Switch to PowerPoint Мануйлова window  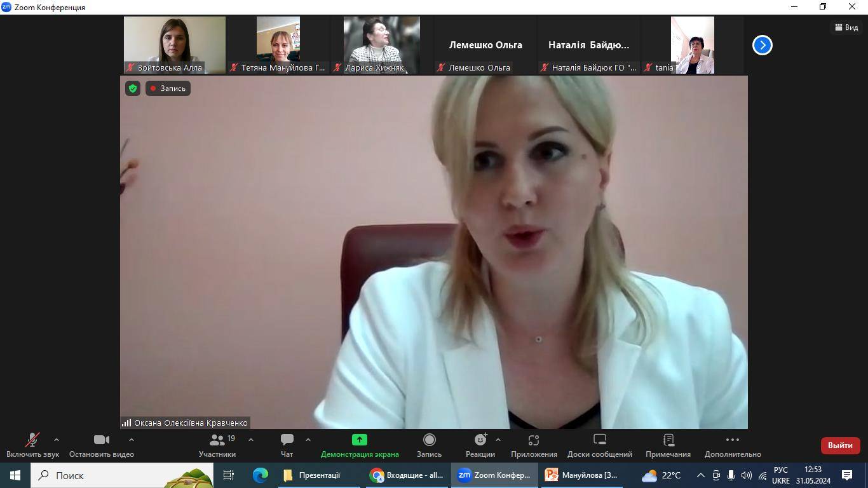[581, 475]
